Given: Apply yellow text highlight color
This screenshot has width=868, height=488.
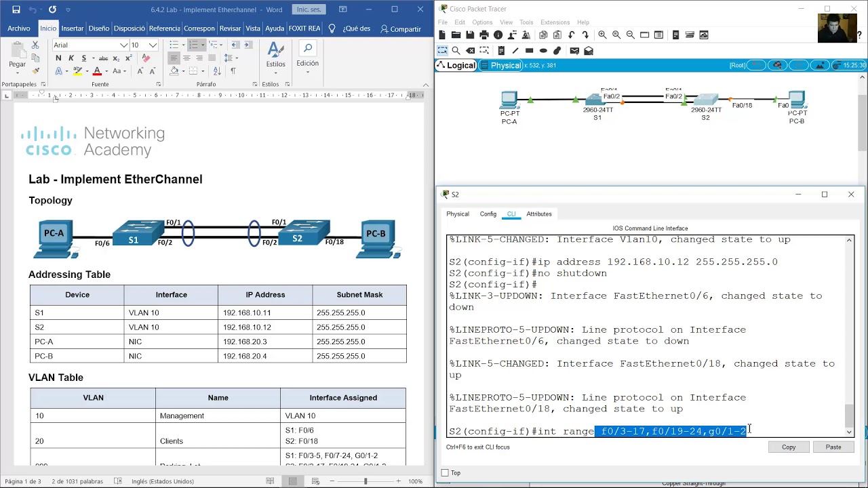Looking at the screenshot, I should tap(77, 70).
